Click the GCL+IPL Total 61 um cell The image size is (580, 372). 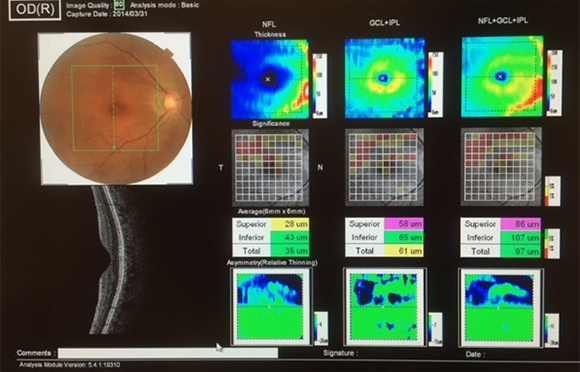[x=404, y=251]
